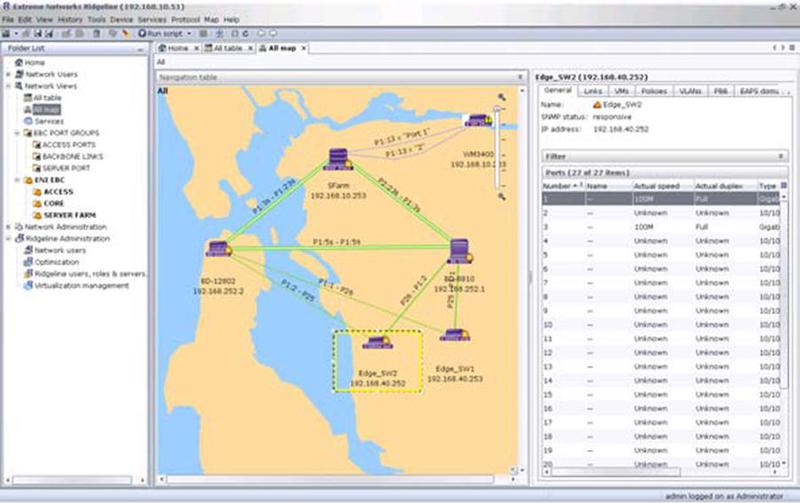Open the Edit menu

coord(25,19)
